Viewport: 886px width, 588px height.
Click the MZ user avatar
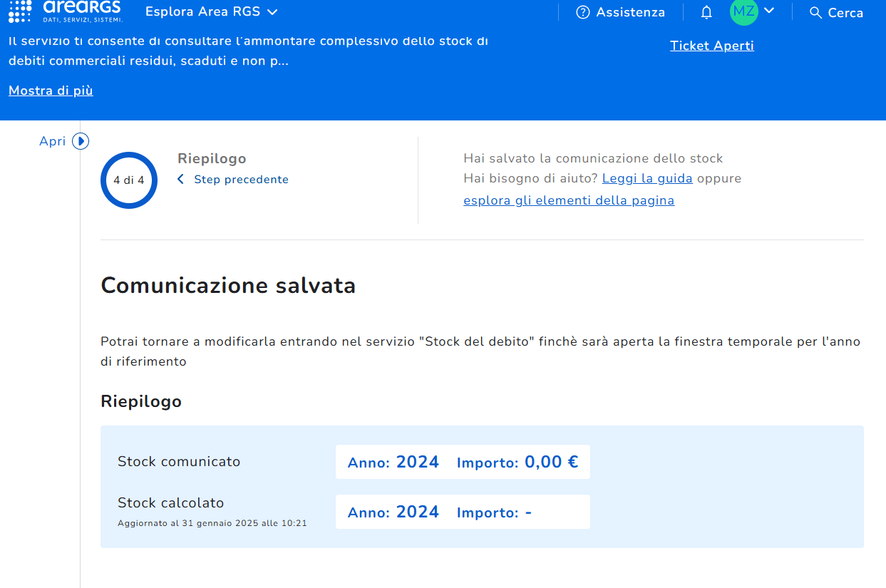click(x=743, y=11)
